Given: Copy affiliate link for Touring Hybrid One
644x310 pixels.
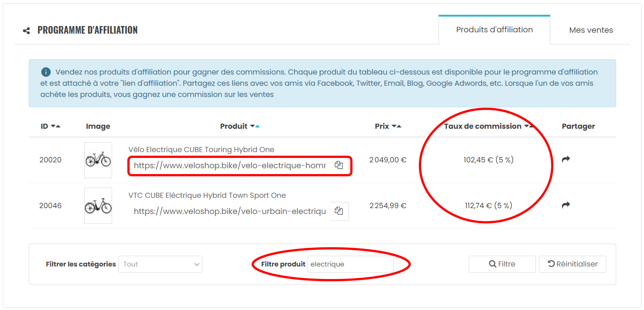Looking at the screenshot, I should click(339, 165).
